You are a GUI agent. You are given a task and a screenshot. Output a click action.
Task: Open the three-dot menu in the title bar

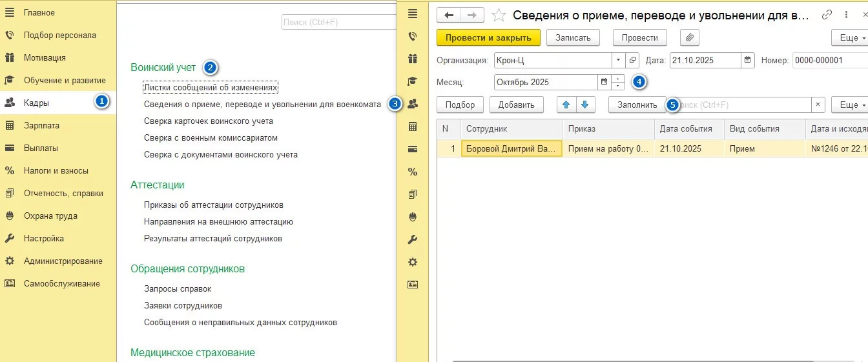(846, 15)
